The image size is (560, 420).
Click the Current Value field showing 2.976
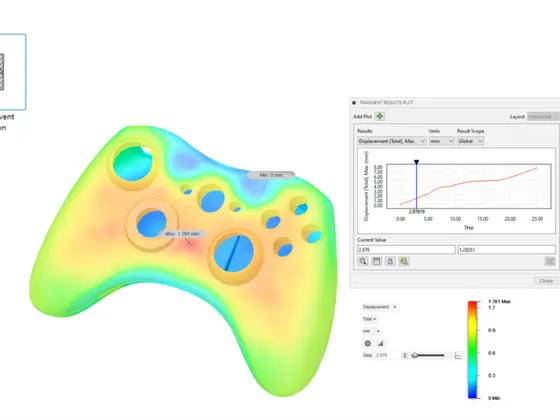pos(406,250)
